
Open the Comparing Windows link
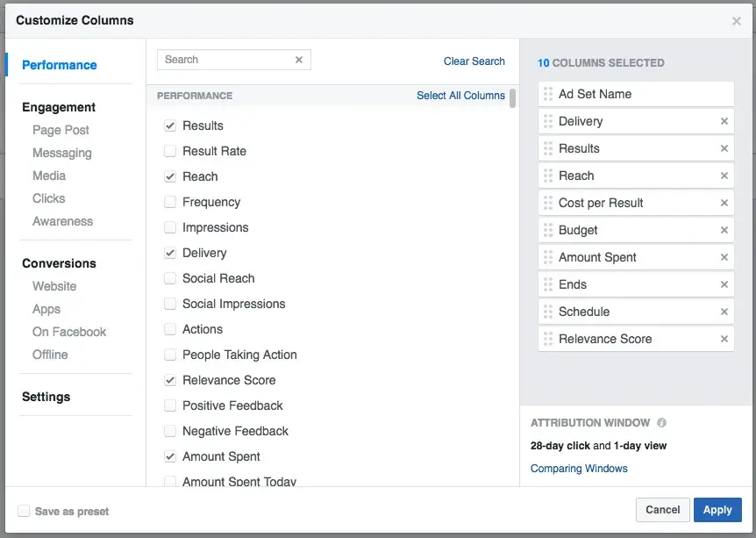[579, 469]
